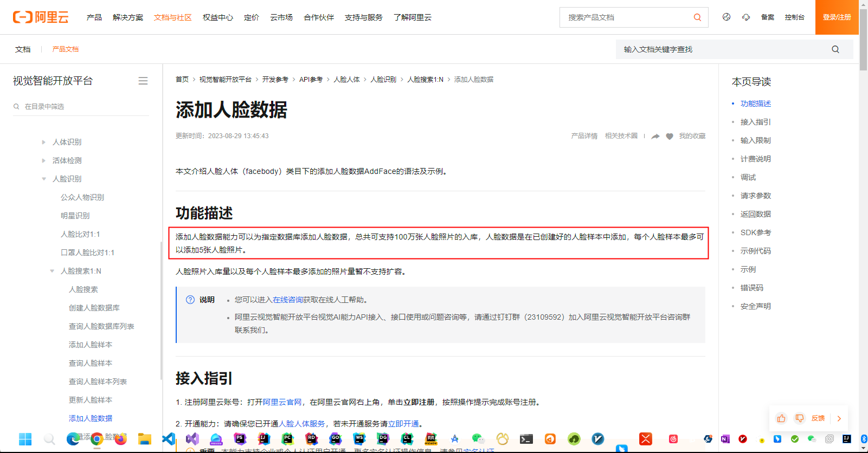Click the heart favorite icon
Screen dimensions: 868x453
point(670,136)
